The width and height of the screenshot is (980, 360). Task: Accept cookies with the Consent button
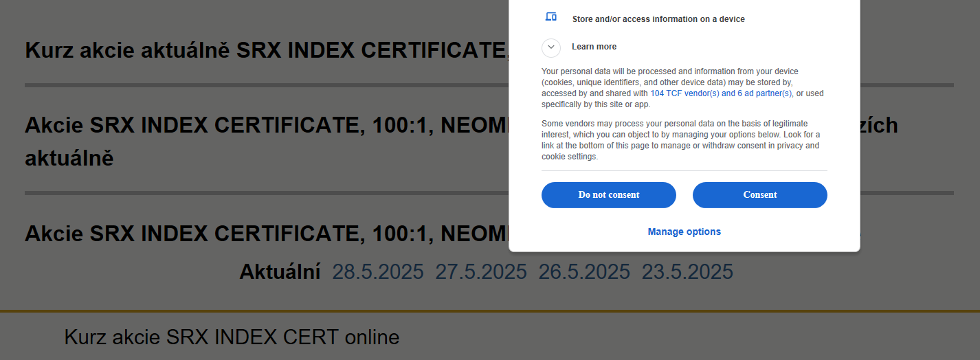(x=760, y=195)
